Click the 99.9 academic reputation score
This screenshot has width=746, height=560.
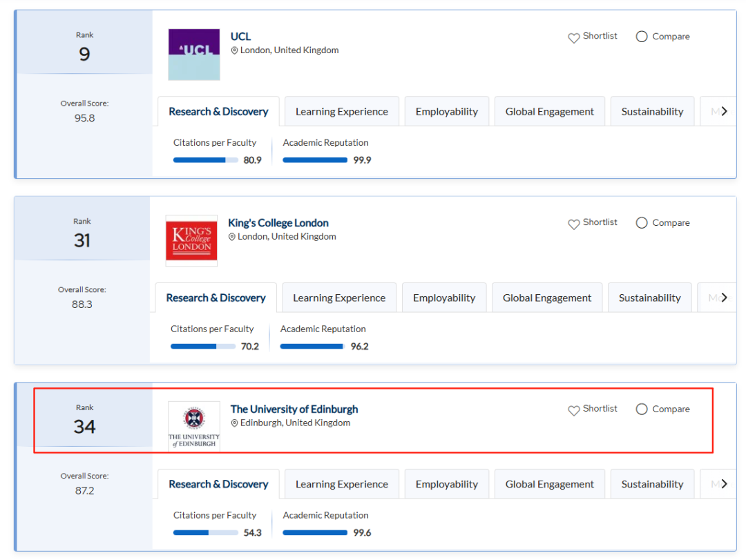[x=362, y=160]
